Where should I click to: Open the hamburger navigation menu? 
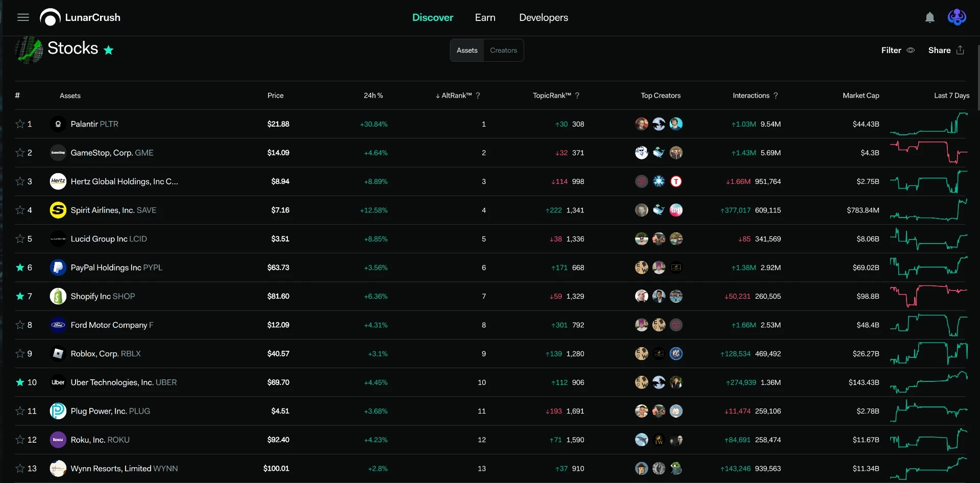23,17
